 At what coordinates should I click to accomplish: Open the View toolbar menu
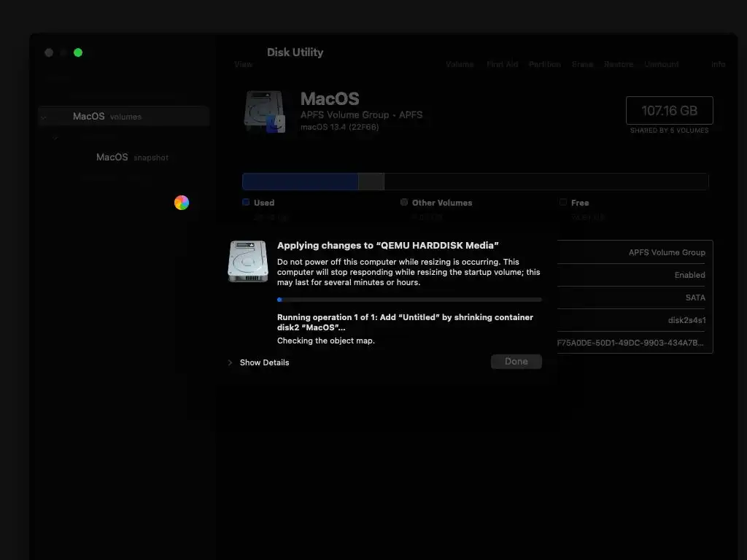click(243, 64)
